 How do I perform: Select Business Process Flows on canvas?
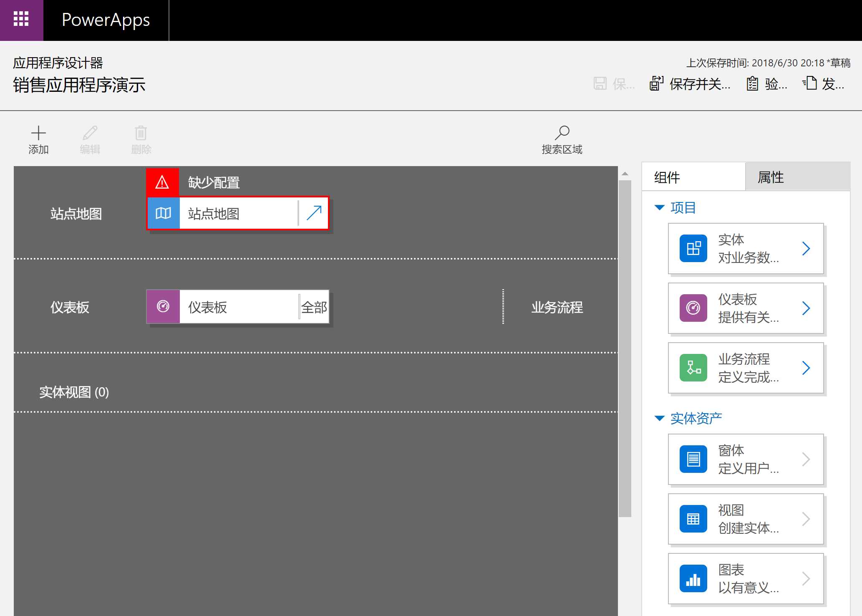click(557, 308)
